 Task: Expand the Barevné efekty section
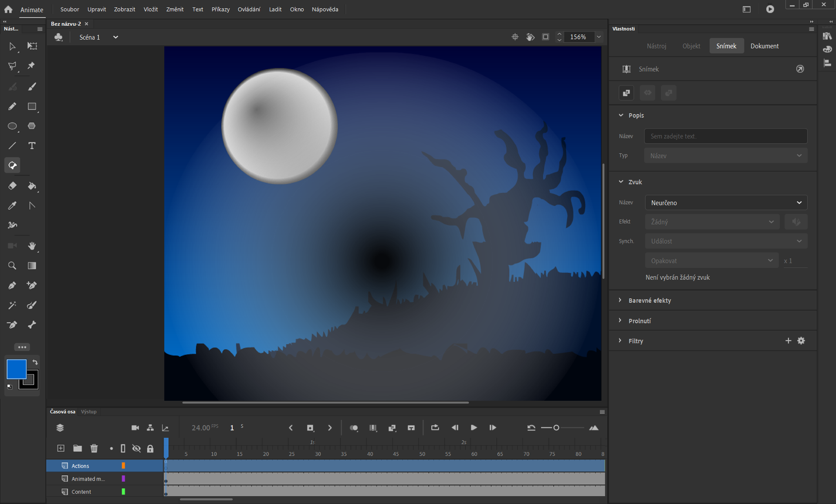click(x=649, y=301)
